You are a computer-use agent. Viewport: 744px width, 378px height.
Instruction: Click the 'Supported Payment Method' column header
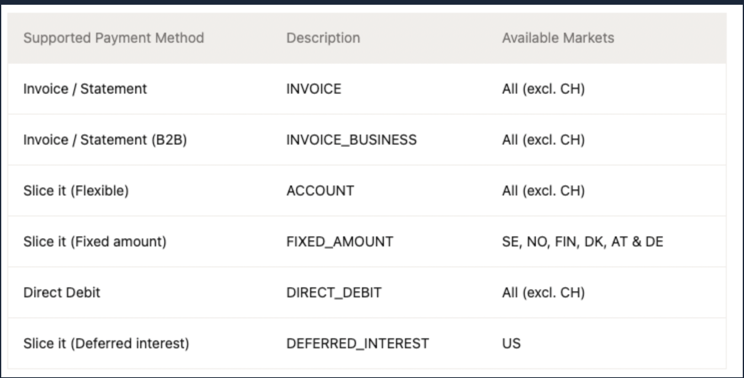(x=113, y=38)
